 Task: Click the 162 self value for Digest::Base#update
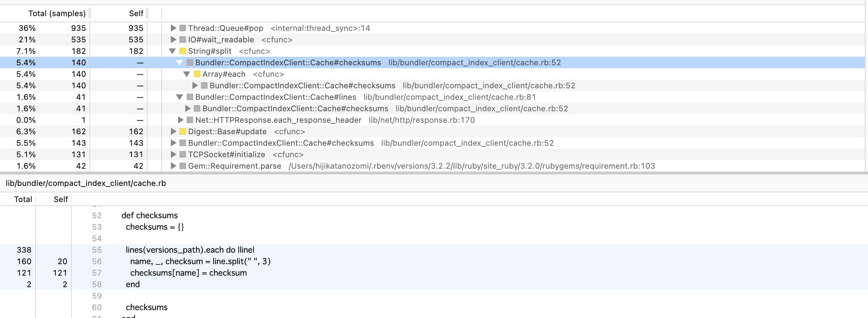(x=136, y=131)
